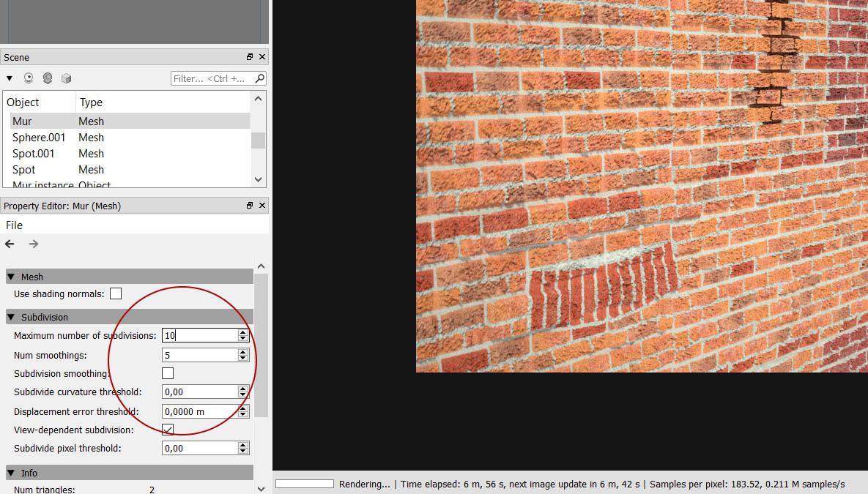Sort scene list by Type column header
Image resolution: width=868 pixels, height=494 pixels.
[x=163, y=102]
